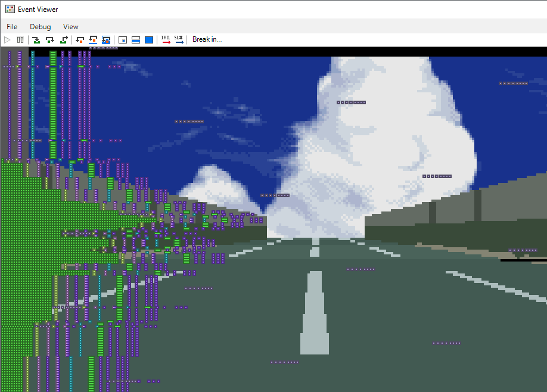547x392 pixels.
Task: Click the Step Back Scanline icon
Action: coord(93,40)
